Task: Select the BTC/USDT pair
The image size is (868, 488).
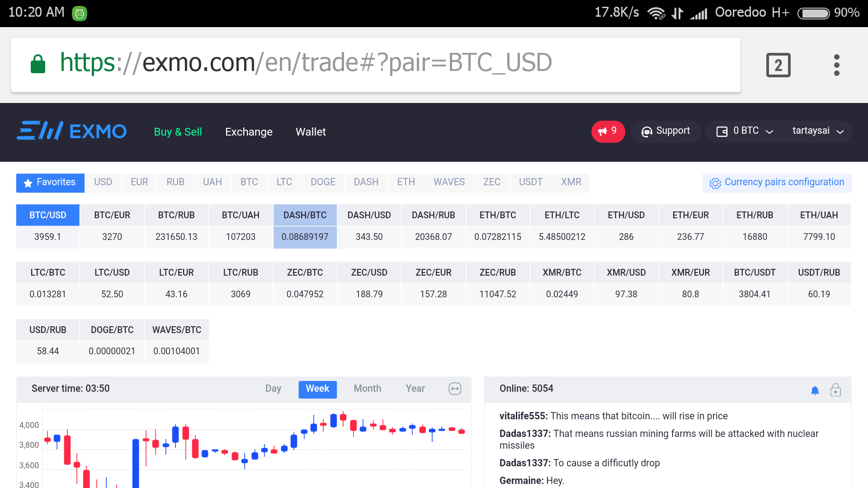Action: click(x=755, y=283)
